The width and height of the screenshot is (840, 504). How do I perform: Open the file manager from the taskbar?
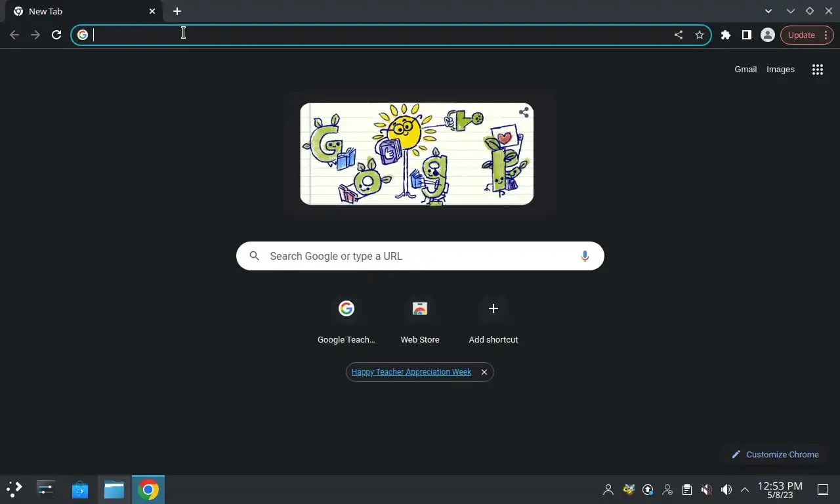114,490
